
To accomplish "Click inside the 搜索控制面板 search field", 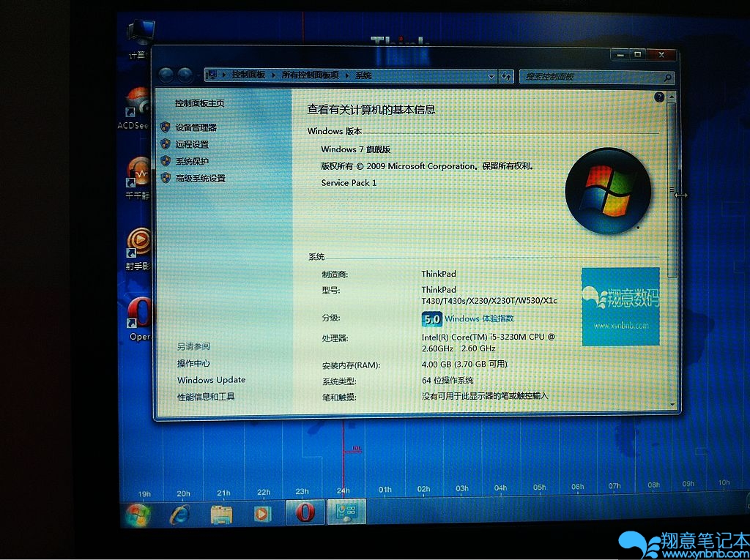I will (x=592, y=77).
